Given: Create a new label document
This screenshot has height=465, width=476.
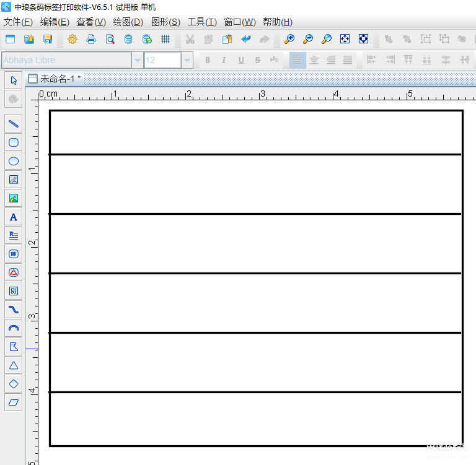Looking at the screenshot, I should tap(11, 39).
